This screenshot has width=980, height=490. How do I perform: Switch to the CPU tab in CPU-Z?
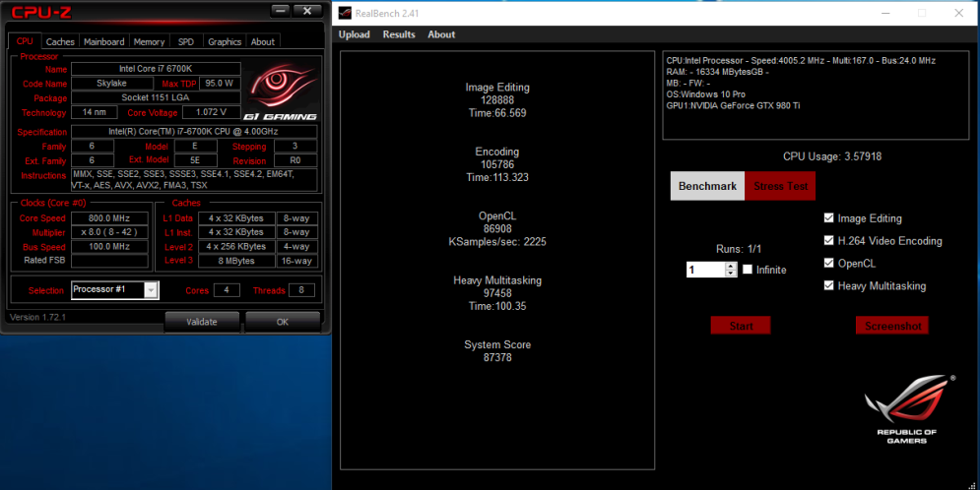pyautogui.click(x=25, y=41)
